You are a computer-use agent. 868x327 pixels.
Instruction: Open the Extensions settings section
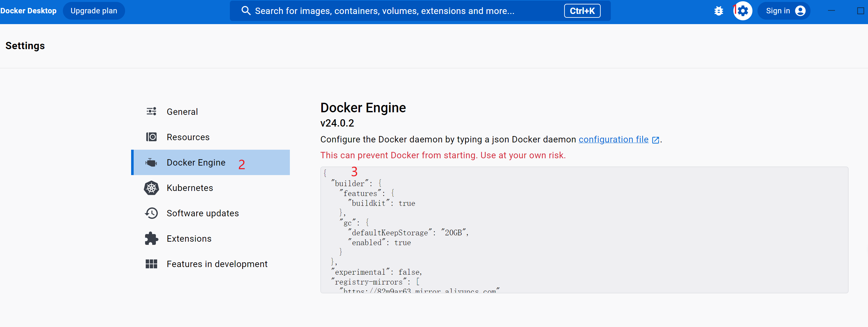tap(189, 239)
